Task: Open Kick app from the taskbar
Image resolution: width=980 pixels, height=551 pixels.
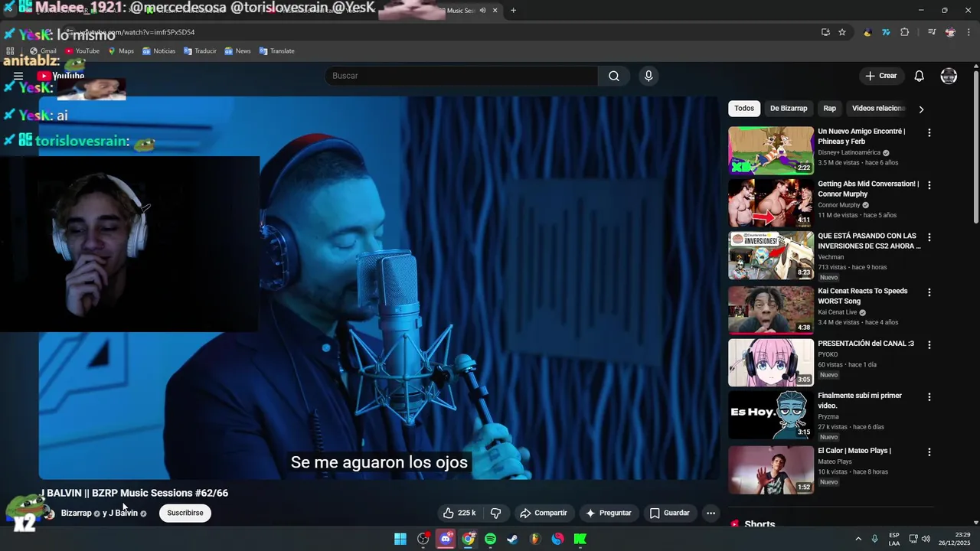Action: [x=580, y=539]
